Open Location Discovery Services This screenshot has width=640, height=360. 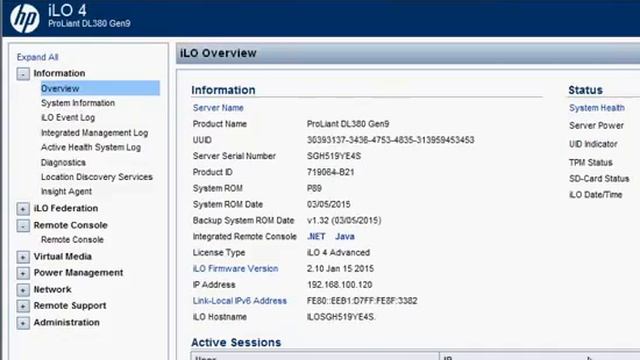coord(97,177)
